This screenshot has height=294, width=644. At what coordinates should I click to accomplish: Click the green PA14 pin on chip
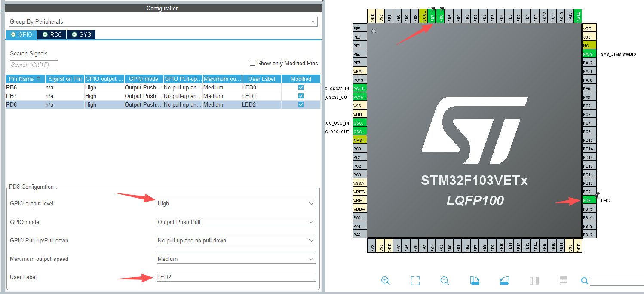579,16
